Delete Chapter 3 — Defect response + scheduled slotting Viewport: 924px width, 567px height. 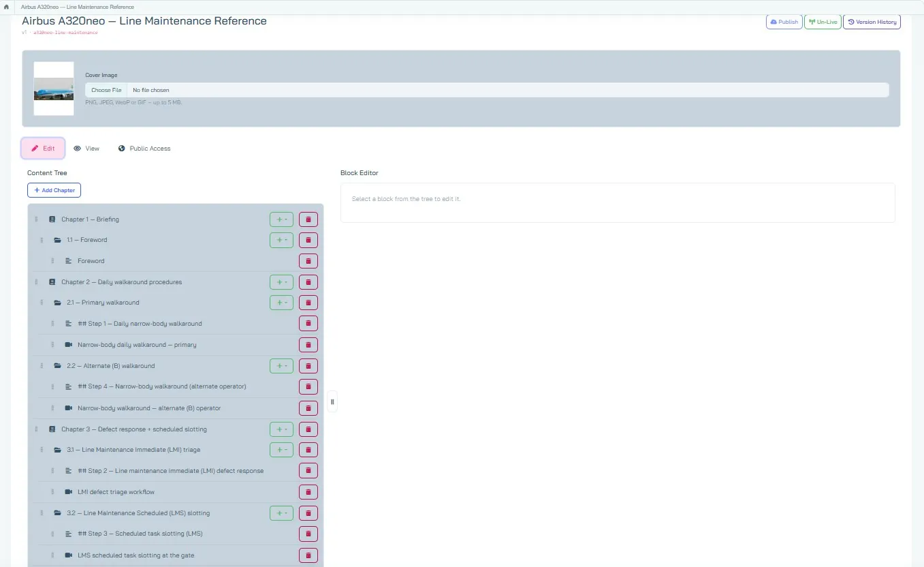pyautogui.click(x=308, y=429)
